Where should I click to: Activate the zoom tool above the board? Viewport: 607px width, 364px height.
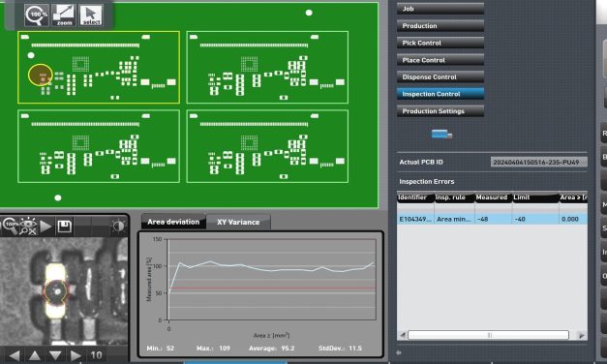coord(64,15)
